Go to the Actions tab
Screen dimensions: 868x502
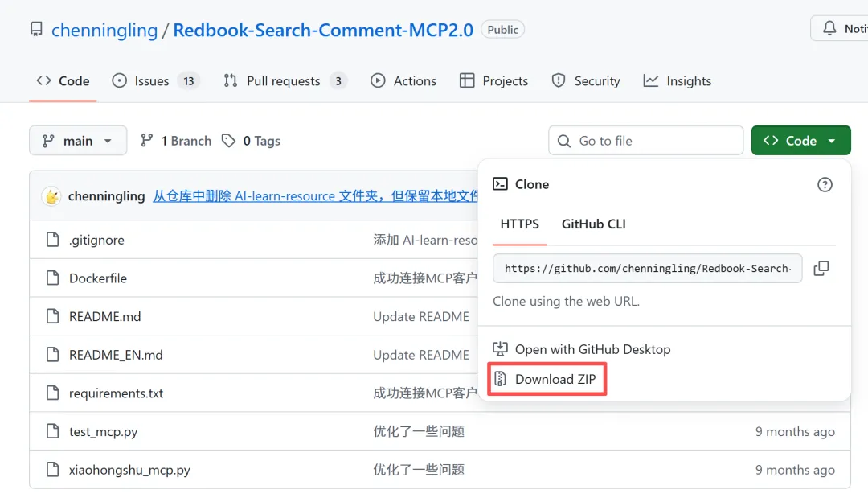click(x=403, y=81)
